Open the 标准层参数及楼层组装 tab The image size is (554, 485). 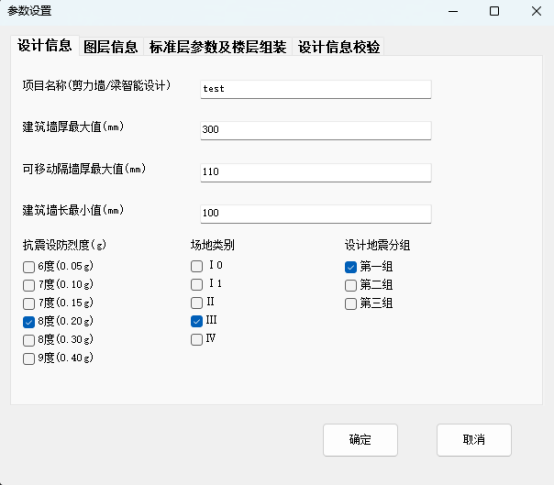tap(218, 47)
